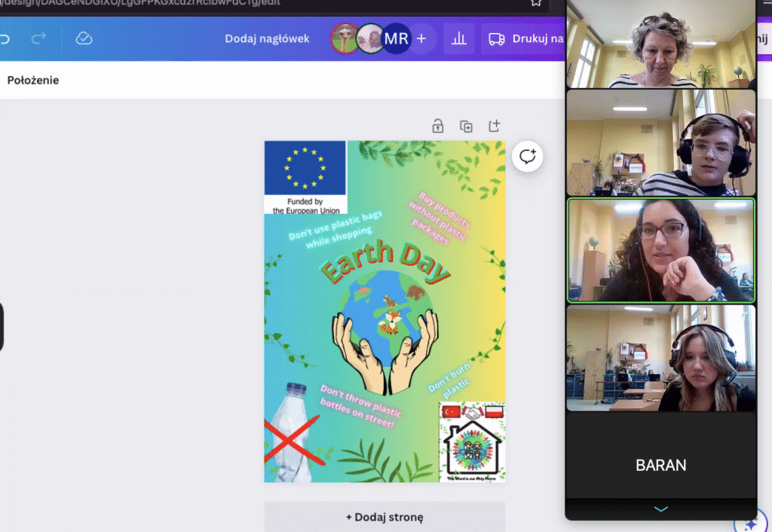
Task: Expand the video participants panel chevron
Action: click(x=660, y=509)
